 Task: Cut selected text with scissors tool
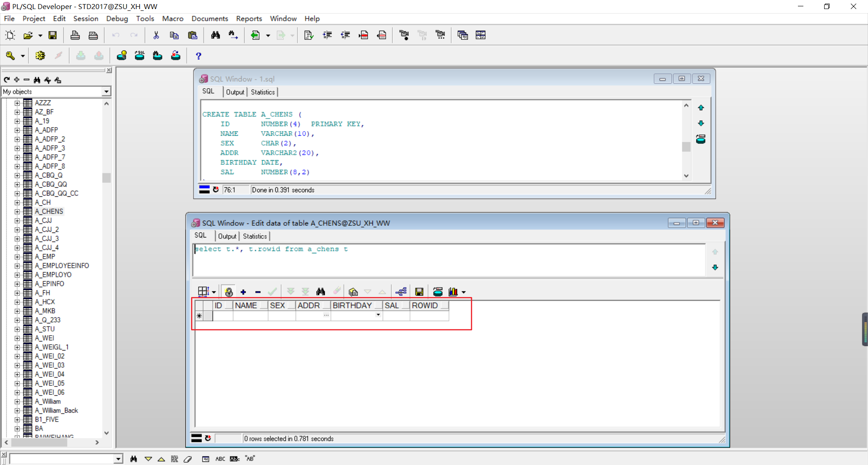point(156,35)
